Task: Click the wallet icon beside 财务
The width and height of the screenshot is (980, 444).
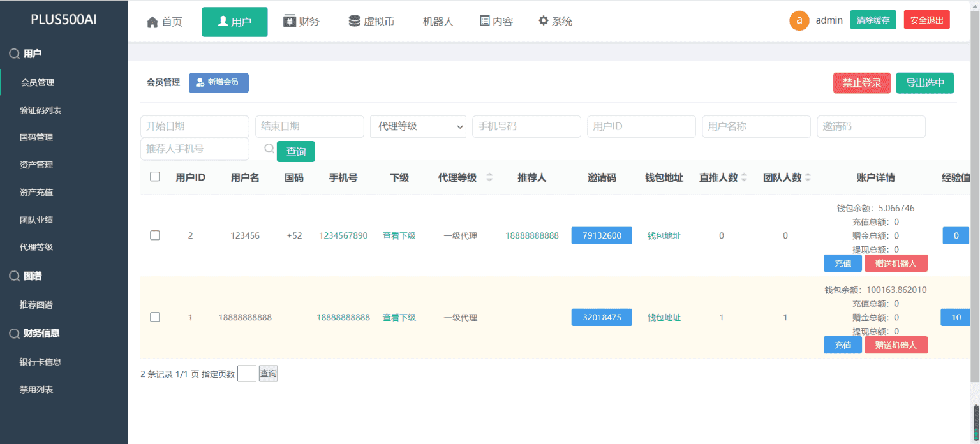Action: tap(290, 21)
